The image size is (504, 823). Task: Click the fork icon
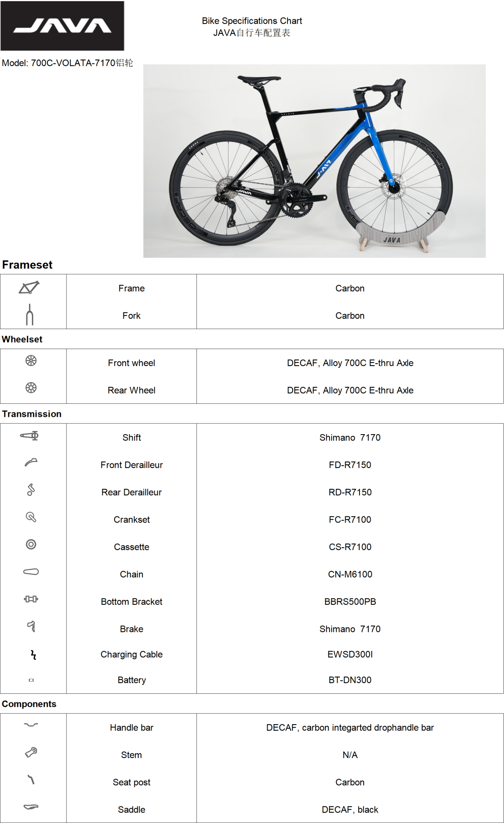30,315
